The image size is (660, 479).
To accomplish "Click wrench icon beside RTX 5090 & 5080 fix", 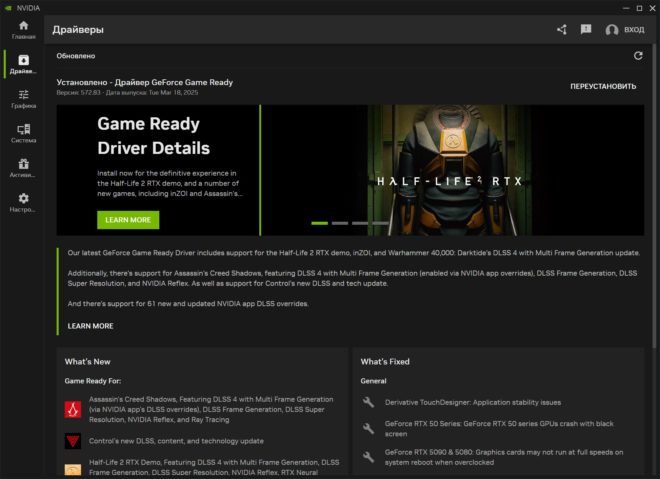I will coord(368,457).
